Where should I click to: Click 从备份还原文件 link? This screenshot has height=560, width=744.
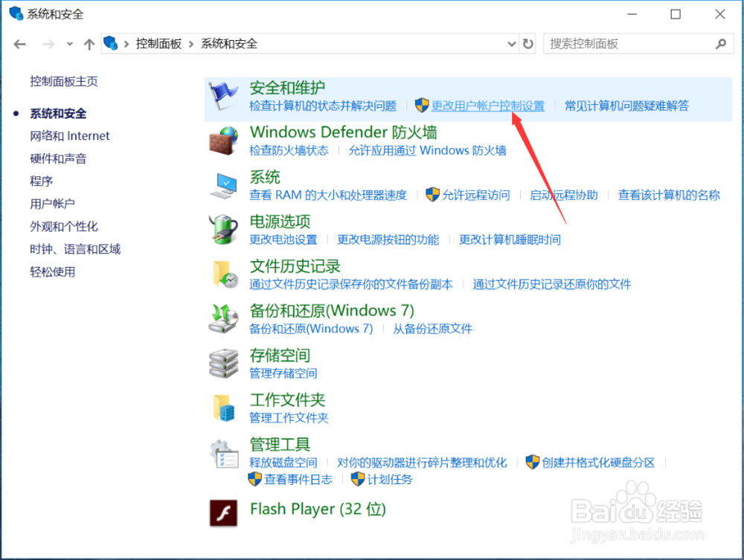point(432,328)
